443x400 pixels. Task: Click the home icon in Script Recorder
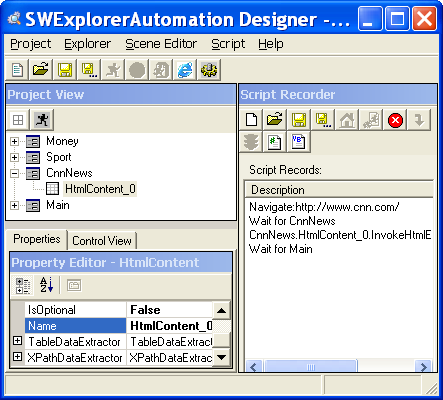(x=347, y=120)
